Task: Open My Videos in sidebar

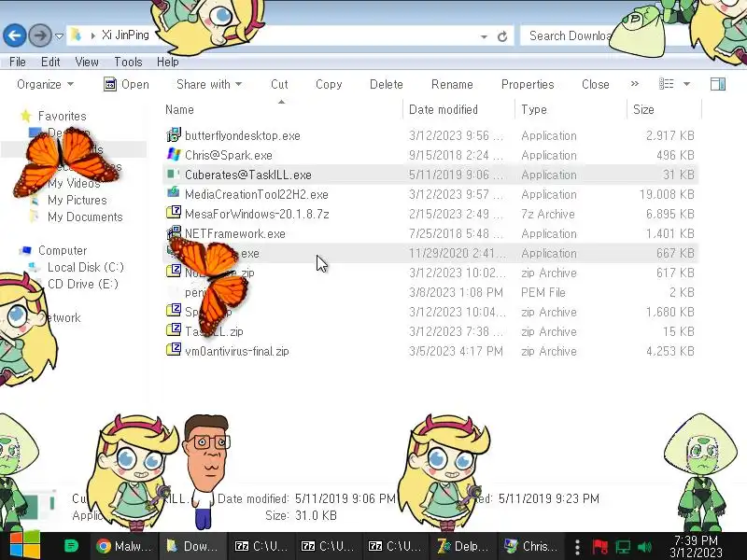Action: point(74,183)
